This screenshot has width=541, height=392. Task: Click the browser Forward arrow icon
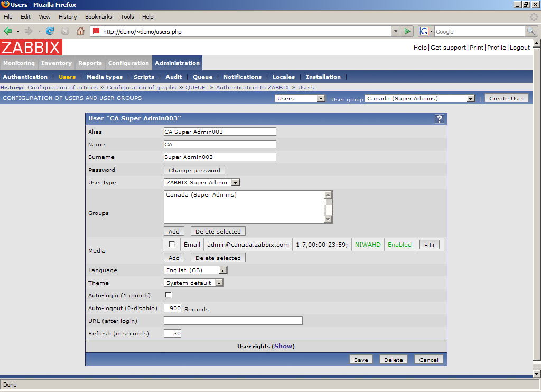pyautogui.click(x=29, y=31)
